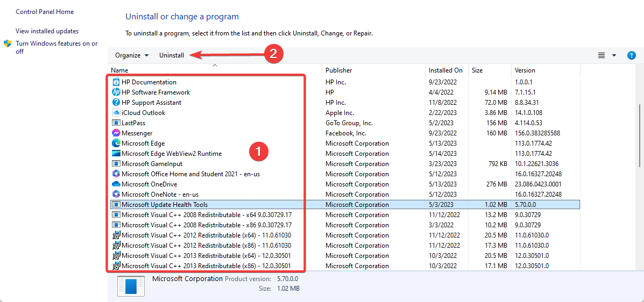Viewport: 644px width, 302px height.
Task: Click the Visual C++ 2008 x64 icon
Action: point(116,214)
